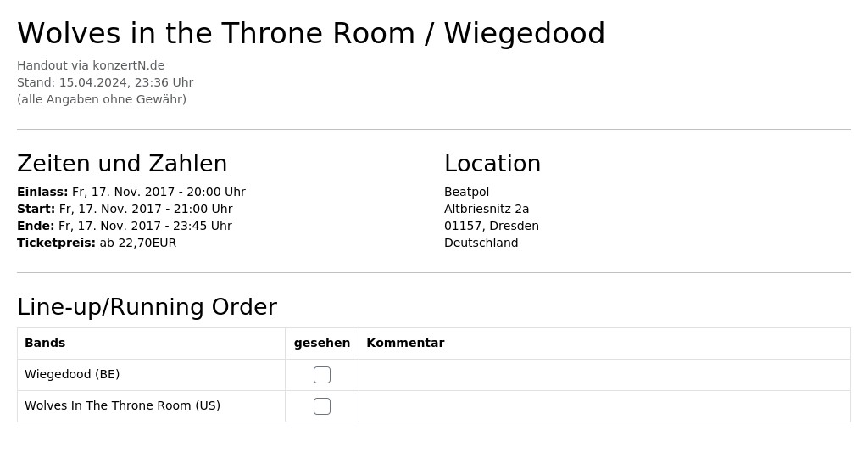Click the Stand date and time text
This screenshot has height=453, width=868.
click(105, 82)
